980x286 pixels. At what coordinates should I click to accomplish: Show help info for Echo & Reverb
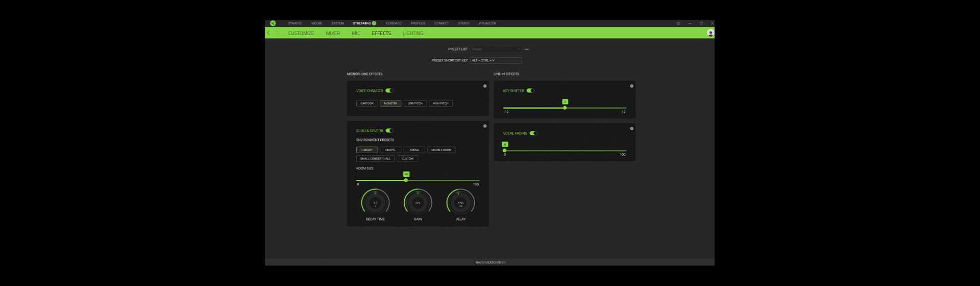pyautogui.click(x=485, y=126)
